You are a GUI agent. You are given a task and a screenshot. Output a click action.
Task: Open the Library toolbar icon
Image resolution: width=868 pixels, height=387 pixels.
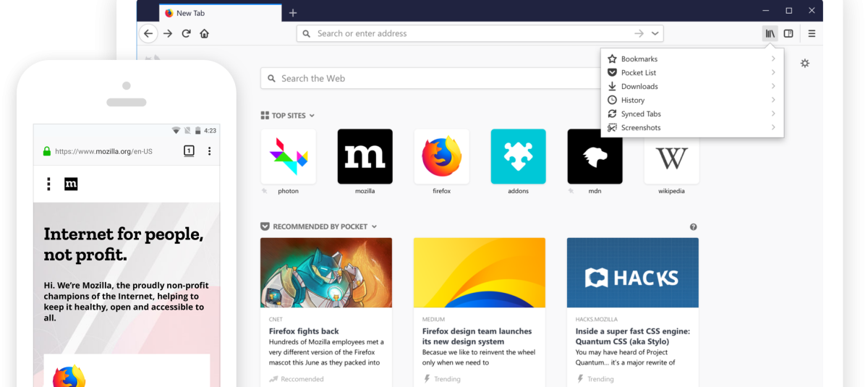coord(770,33)
